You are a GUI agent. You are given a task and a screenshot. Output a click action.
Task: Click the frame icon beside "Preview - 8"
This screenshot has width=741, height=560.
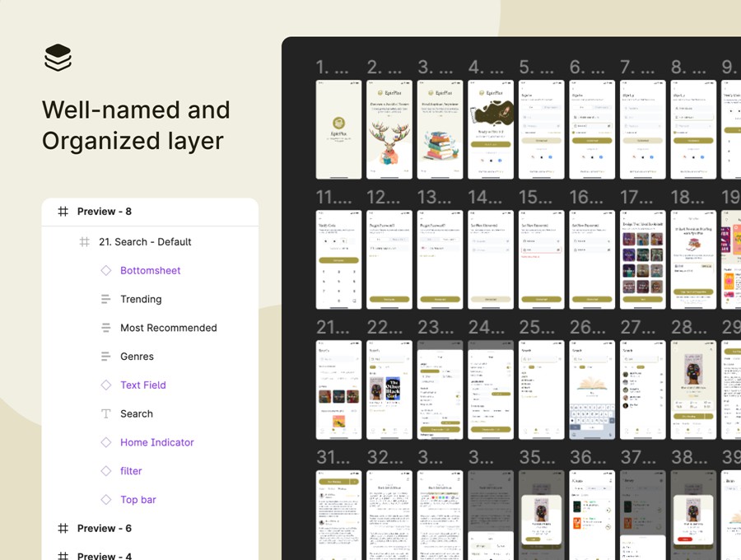[x=63, y=212]
